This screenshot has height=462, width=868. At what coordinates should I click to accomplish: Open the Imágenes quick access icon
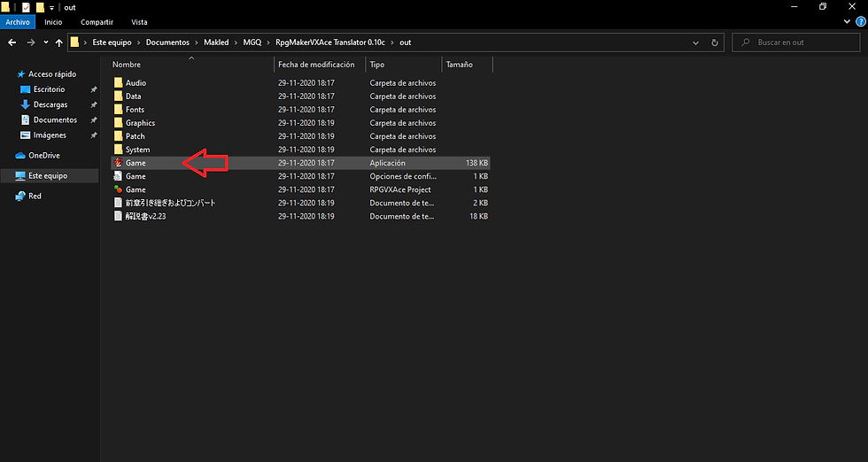[x=25, y=135]
